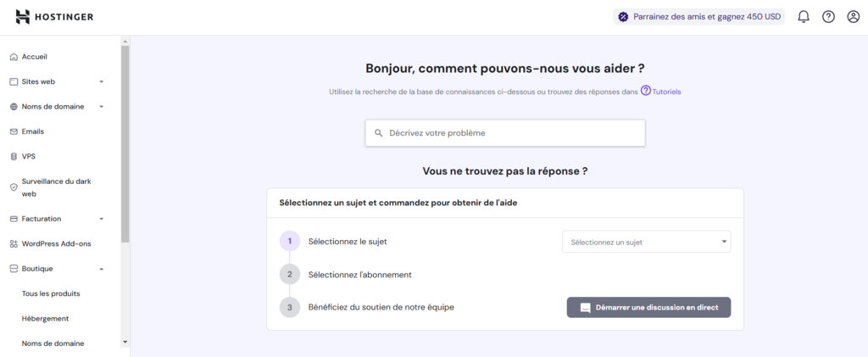Viewport: 868px width, 357px height.
Task: Open Hébergement in the sidebar
Action: (x=45, y=318)
